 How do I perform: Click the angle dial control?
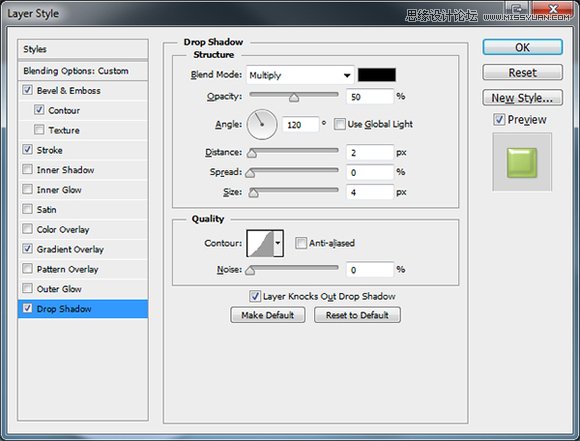262,124
